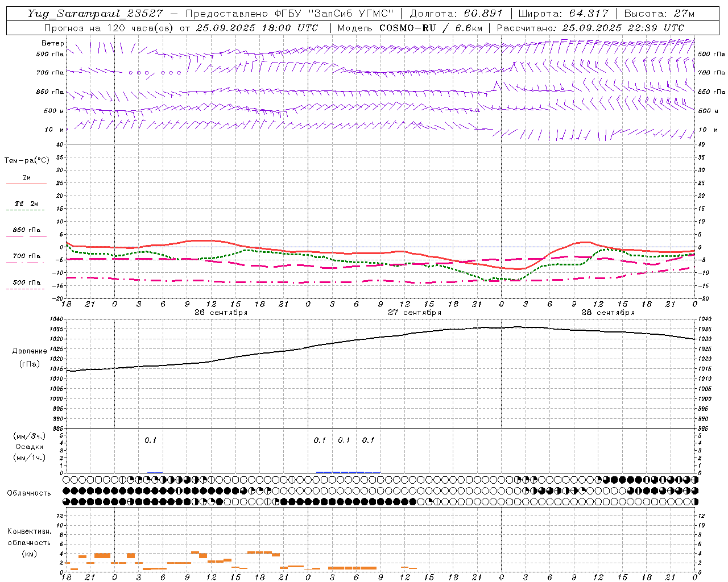
Task: Select the Облачность cloud cover label
Action: (29, 493)
